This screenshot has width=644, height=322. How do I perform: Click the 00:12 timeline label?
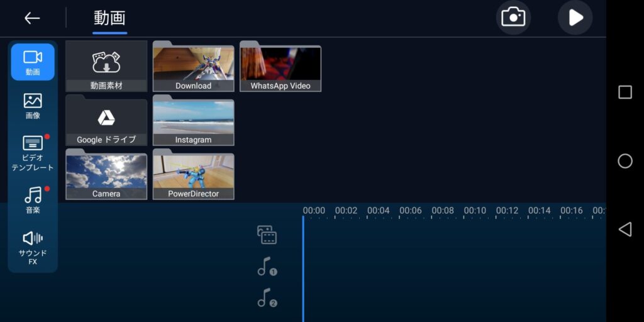507,211
